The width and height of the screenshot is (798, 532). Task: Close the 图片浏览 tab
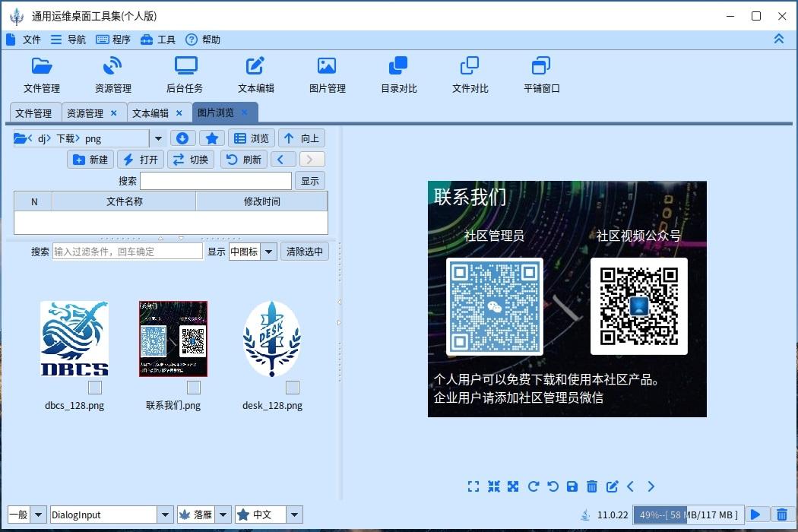coord(244,112)
